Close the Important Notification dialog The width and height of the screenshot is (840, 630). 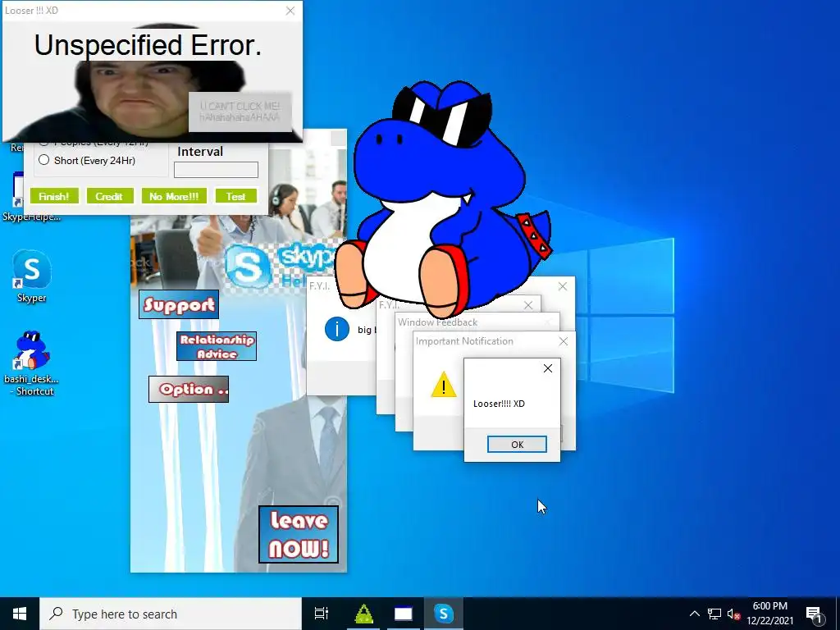point(563,341)
